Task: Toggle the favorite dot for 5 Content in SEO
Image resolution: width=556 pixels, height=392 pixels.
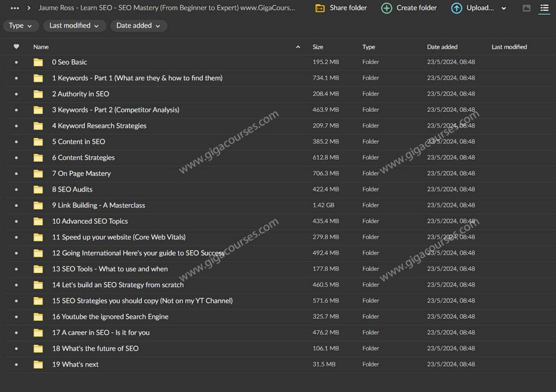Action: 16,142
